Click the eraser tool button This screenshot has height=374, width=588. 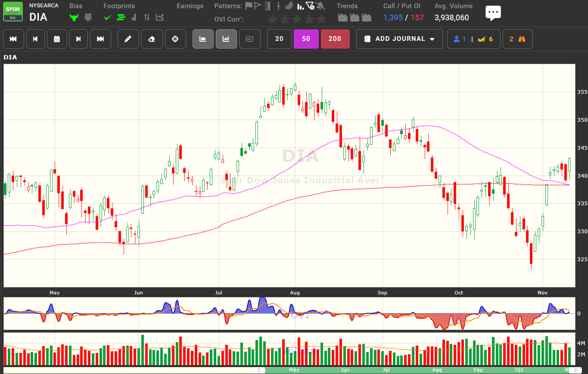pos(152,39)
